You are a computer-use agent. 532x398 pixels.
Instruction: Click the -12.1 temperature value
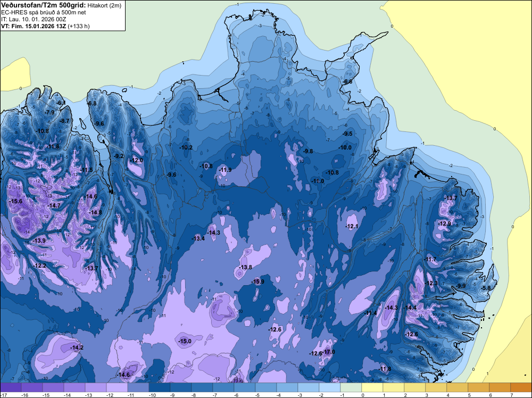pos(352,226)
